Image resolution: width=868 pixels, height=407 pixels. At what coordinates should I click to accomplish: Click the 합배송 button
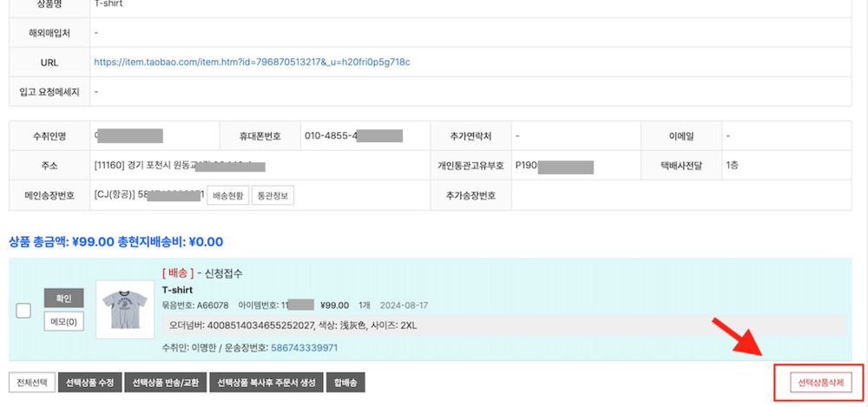coord(345,382)
